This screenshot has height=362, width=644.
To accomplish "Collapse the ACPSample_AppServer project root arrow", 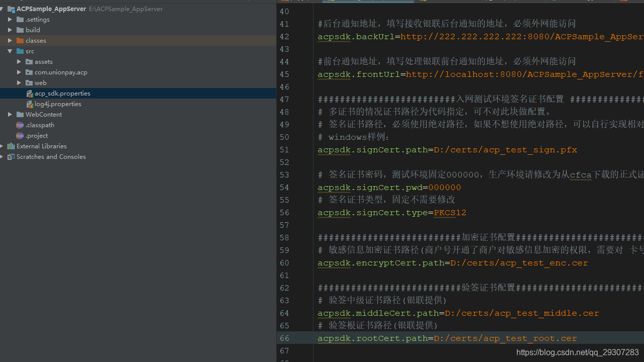I will pos(2,9).
